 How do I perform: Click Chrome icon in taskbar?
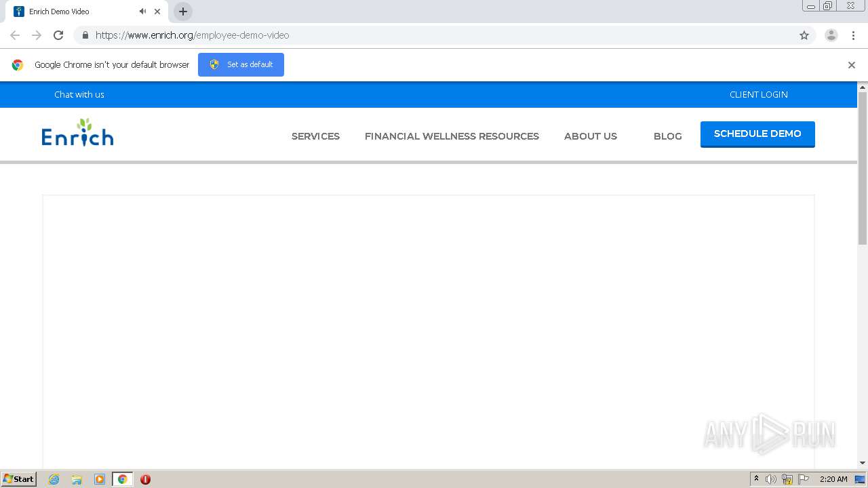click(x=122, y=479)
